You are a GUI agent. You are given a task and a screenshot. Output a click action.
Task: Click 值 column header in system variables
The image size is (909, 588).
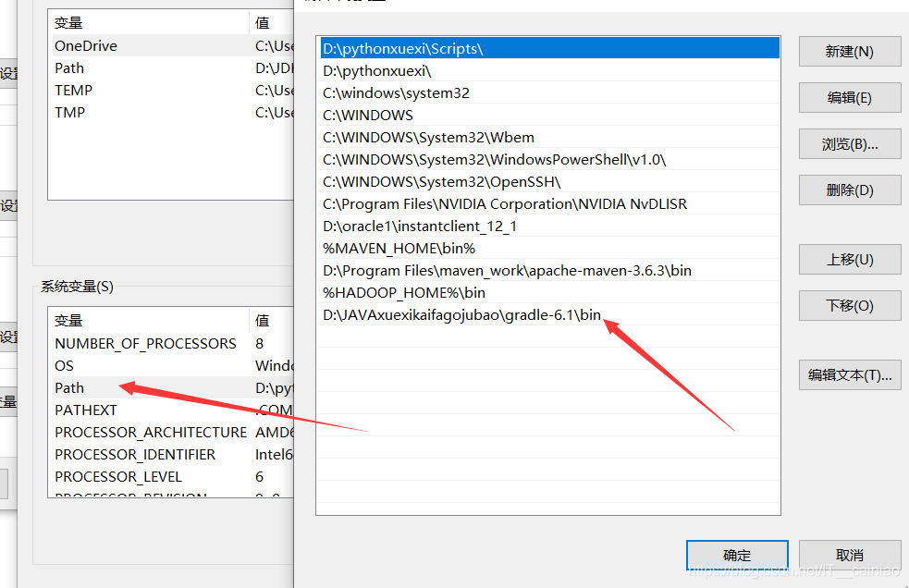click(273, 320)
